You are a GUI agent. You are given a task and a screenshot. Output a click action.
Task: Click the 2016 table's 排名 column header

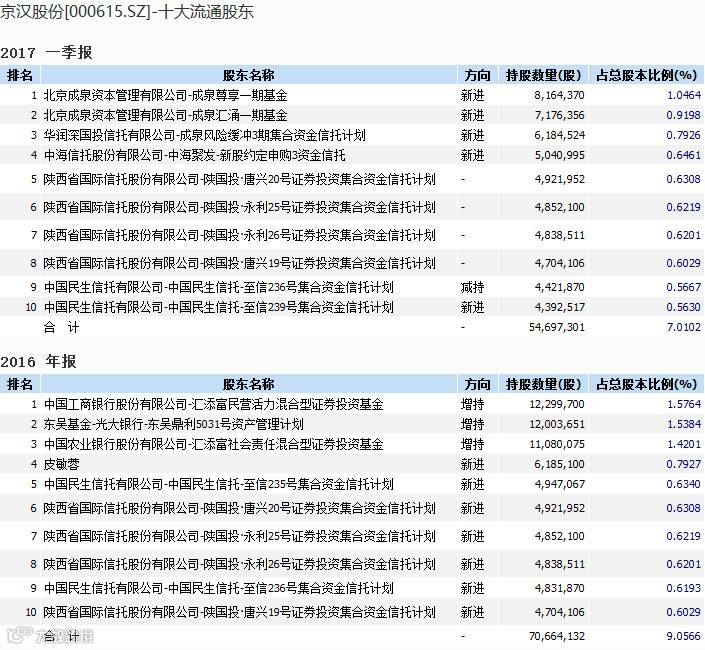pos(20,384)
